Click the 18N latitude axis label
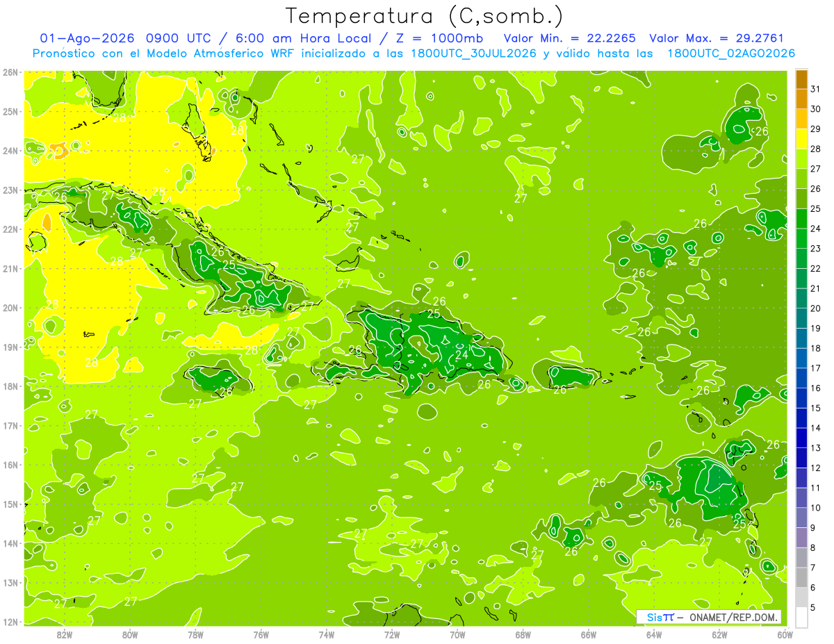 [10, 386]
